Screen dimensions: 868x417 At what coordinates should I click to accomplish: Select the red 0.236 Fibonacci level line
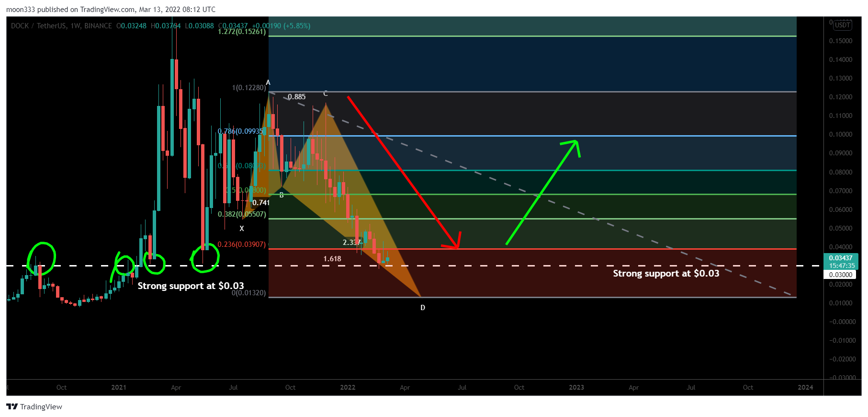click(x=532, y=249)
